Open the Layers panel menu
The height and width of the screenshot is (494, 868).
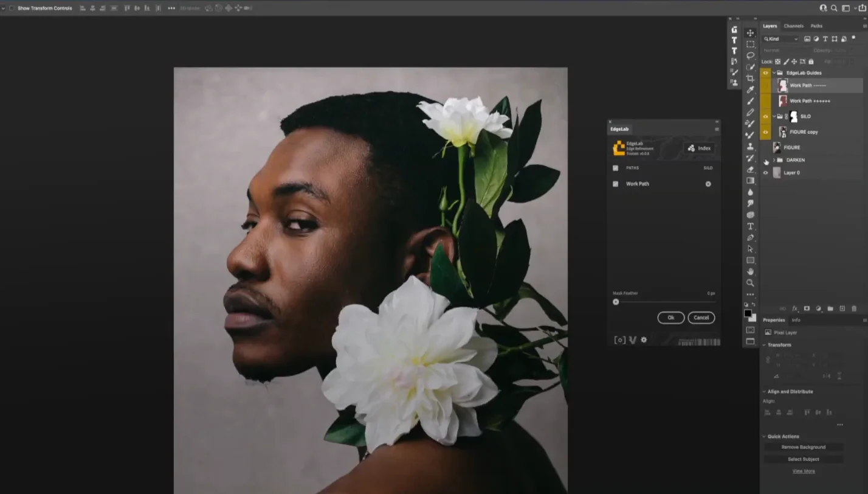click(864, 26)
